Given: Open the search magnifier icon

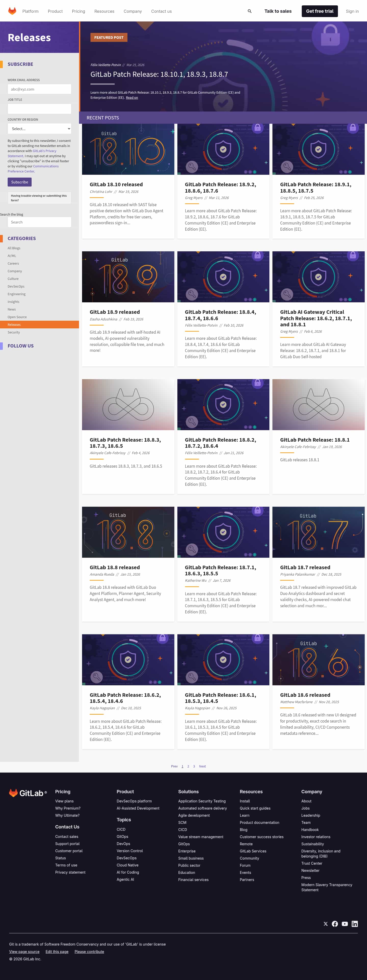Looking at the screenshot, I should (x=250, y=11).
